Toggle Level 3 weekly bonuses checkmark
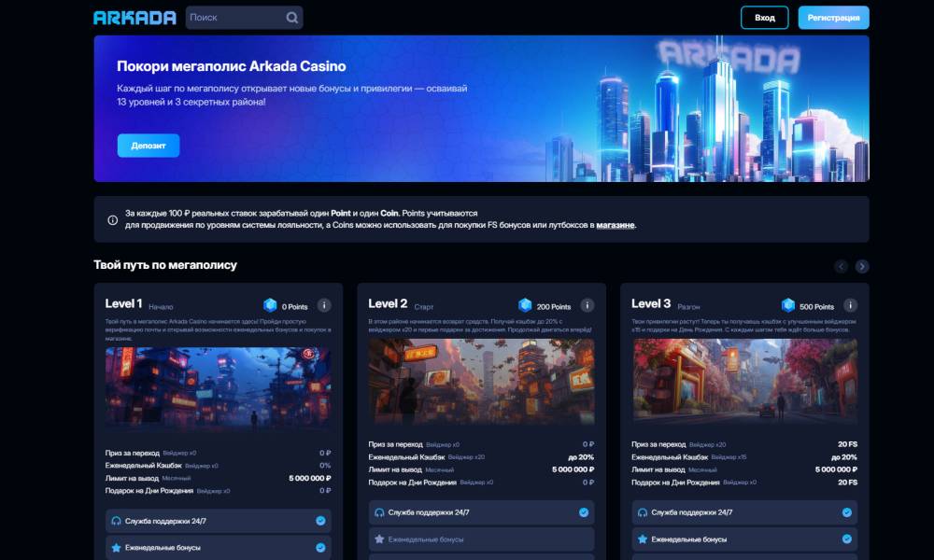 coord(846,539)
